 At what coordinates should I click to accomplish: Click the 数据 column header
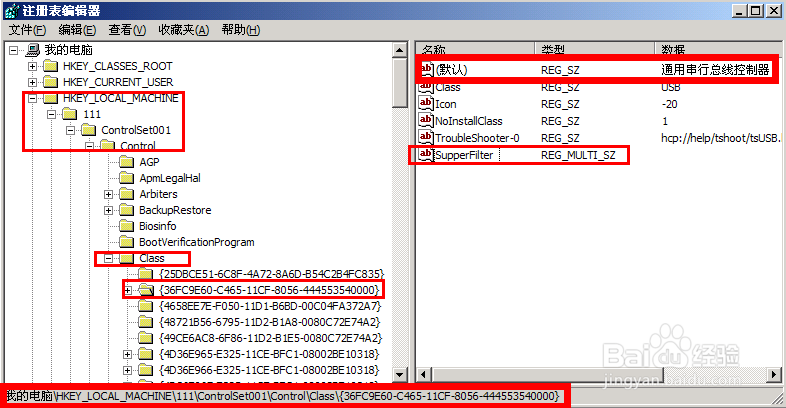pos(718,49)
